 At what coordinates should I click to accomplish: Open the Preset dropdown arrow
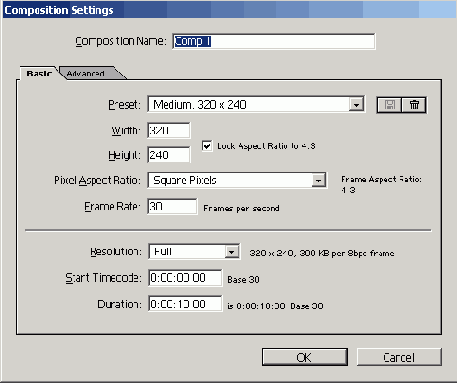click(356, 105)
